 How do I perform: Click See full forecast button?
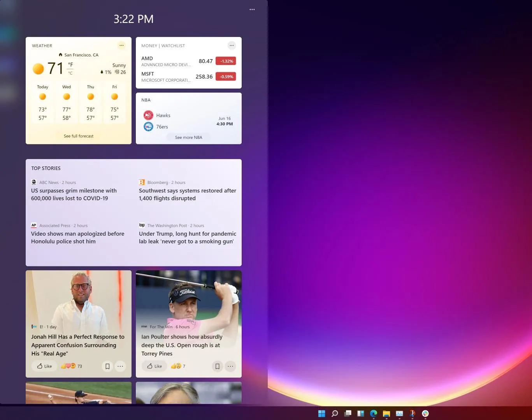(x=79, y=136)
